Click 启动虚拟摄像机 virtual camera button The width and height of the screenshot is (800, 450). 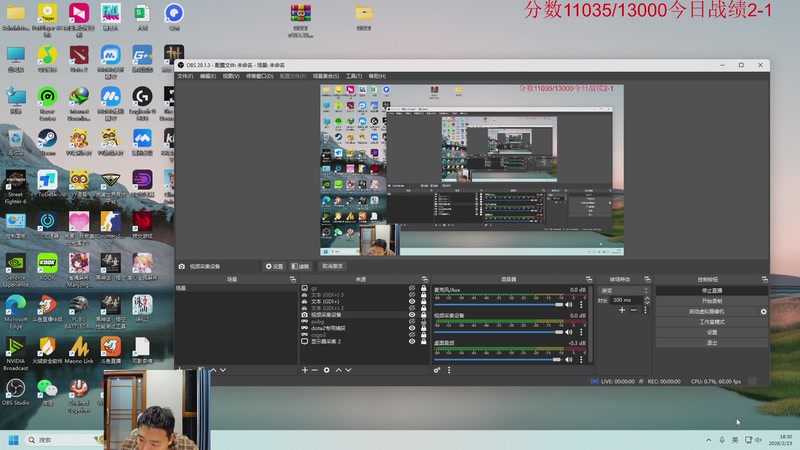[707, 312]
